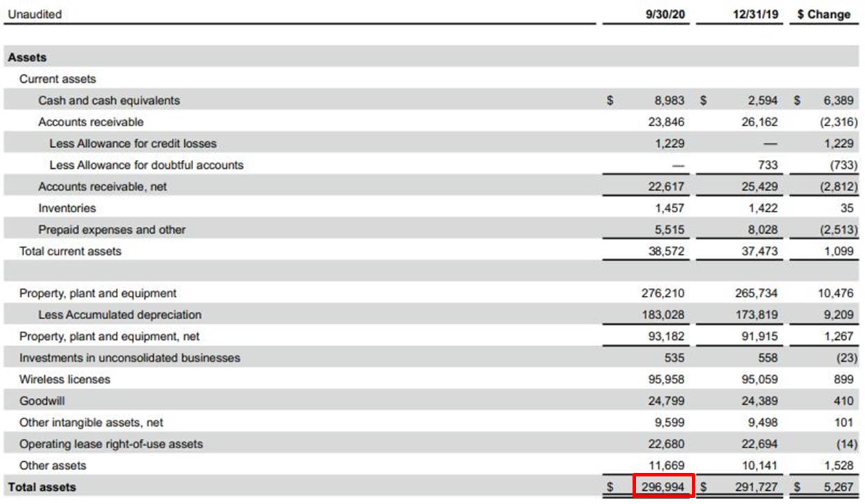Viewport: 865px width, 504px height.
Task: Click 'Investments in unconsolidated businesses' label
Action: coord(130,358)
